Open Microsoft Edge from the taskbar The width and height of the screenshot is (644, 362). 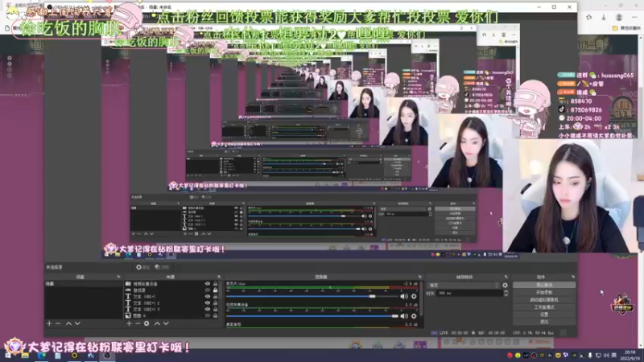(42, 356)
